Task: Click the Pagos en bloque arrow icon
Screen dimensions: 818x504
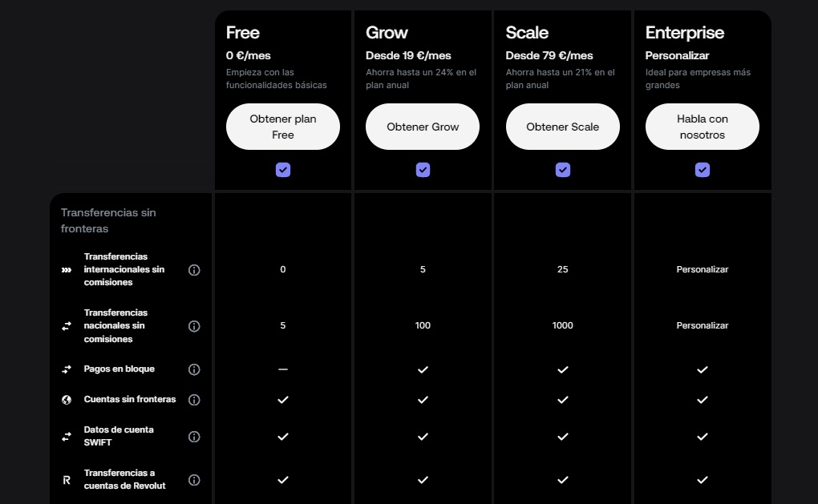Action: (67, 369)
